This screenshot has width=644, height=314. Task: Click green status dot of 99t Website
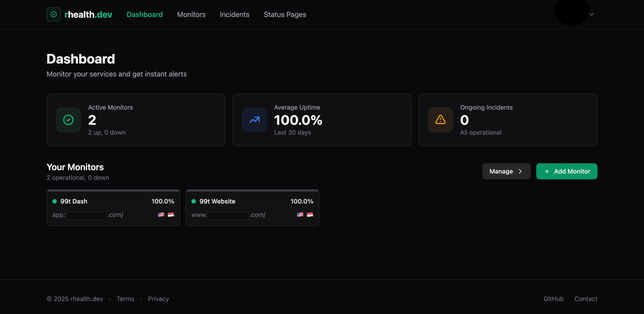(x=193, y=201)
